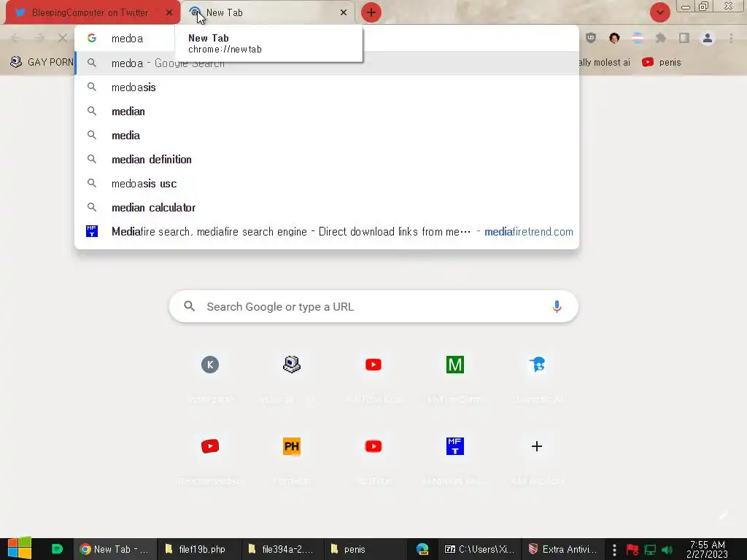Open the green 'M' shortcut tile
This screenshot has width=747, height=560.
click(455, 365)
